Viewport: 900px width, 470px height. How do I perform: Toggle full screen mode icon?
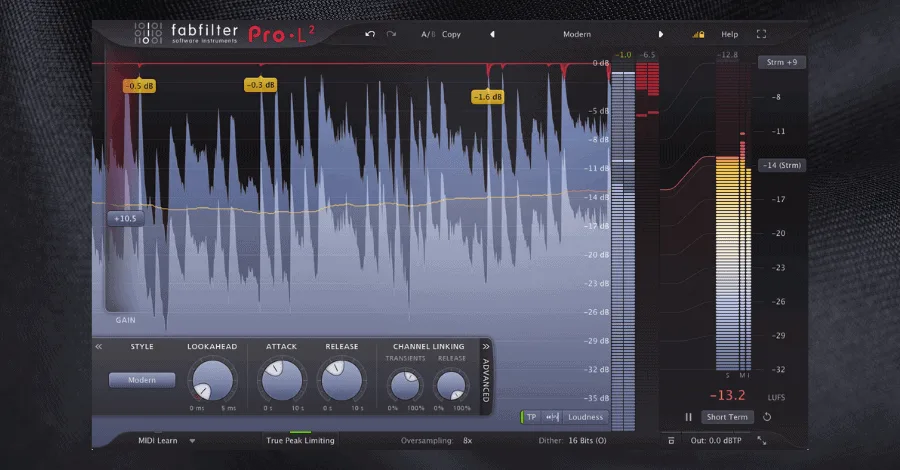point(762,34)
